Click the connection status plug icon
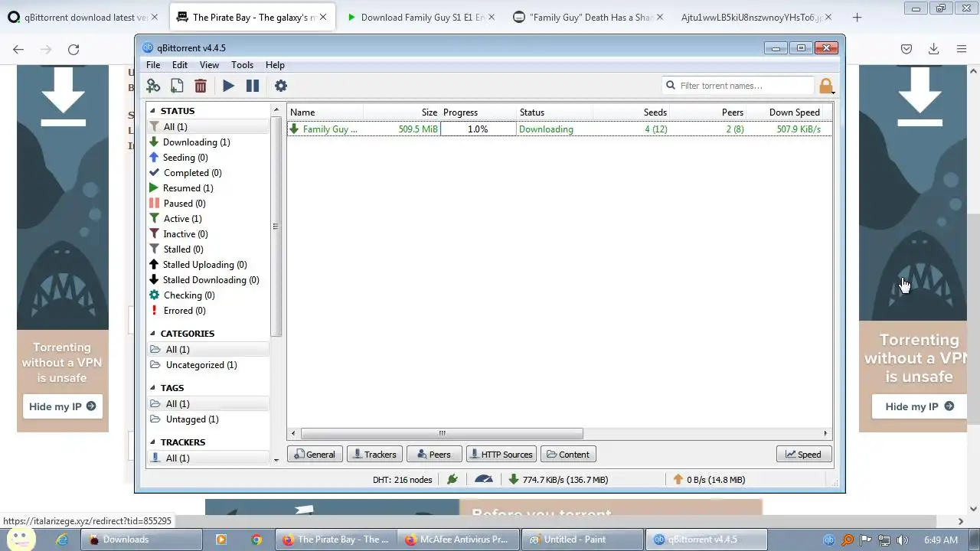980x551 pixels. [x=452, y=479]
